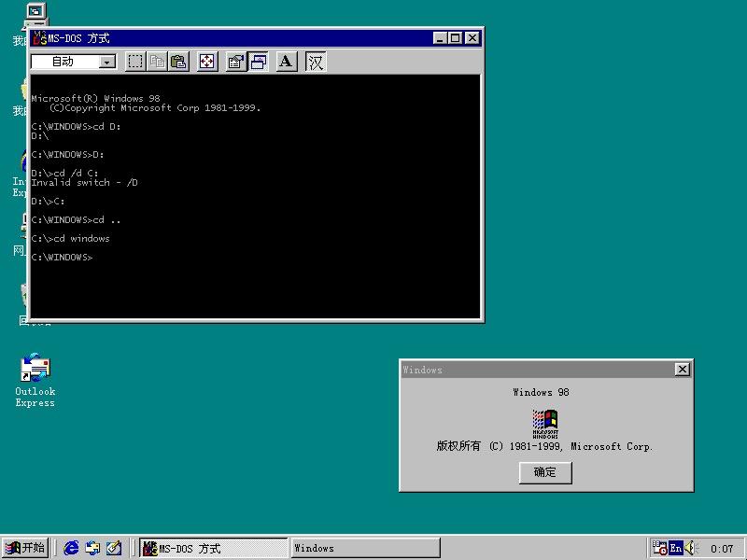Toggle the Chinese 汉 input button
747x560 pixels.
316,62
